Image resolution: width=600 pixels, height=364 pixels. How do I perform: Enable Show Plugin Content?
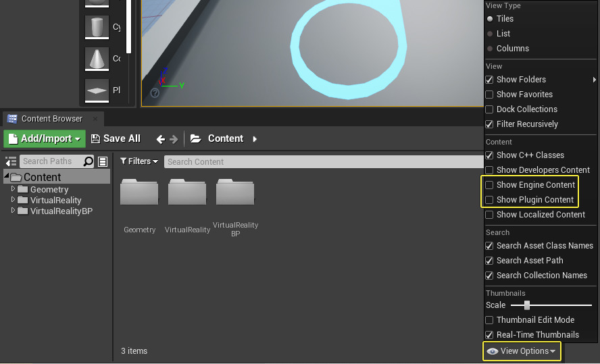pyautogui.click(x=489, y=200)
